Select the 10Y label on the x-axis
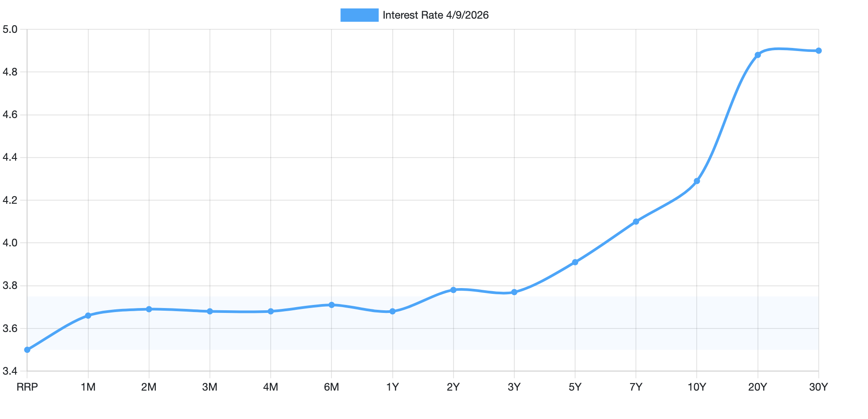The height and width of the screenshot is (419, 868). point(697,387)
